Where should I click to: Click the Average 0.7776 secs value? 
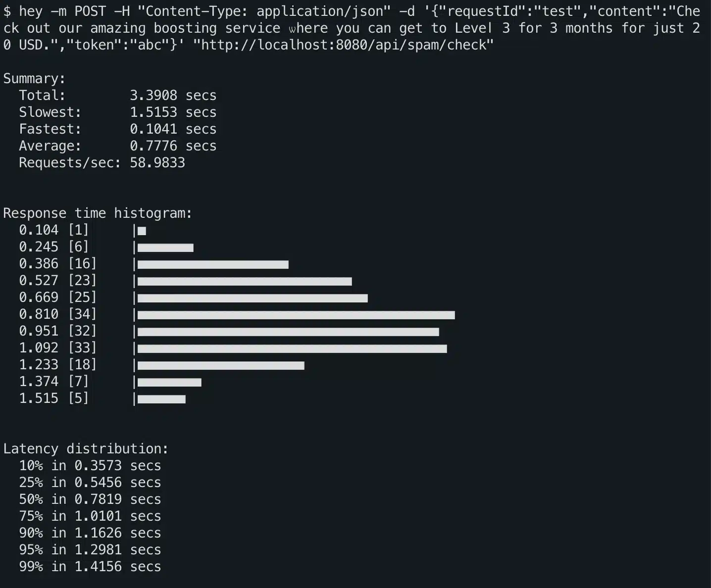pos(173,146)
